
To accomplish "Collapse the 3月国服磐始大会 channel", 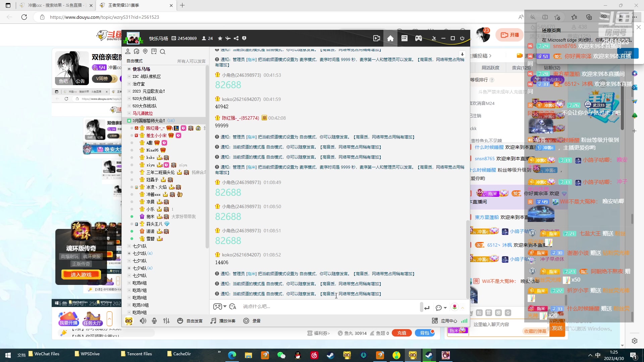I will (129, 121).
